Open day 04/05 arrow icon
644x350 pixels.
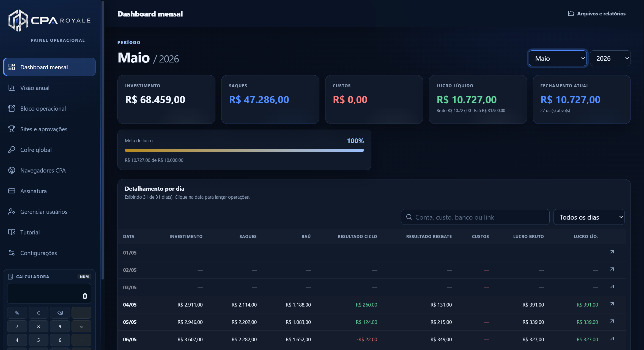[x=612, y=304]
